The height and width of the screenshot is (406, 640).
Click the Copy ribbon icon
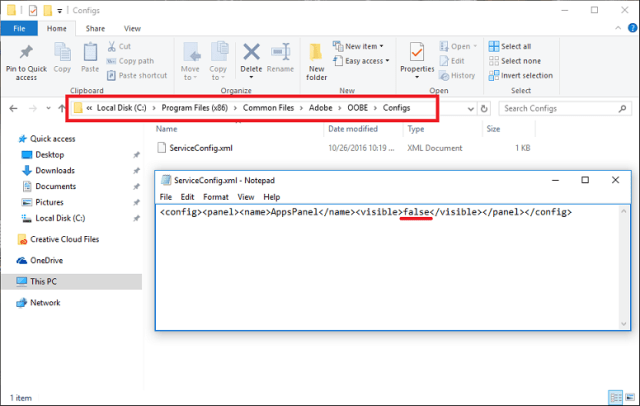[x=62, y=52]
